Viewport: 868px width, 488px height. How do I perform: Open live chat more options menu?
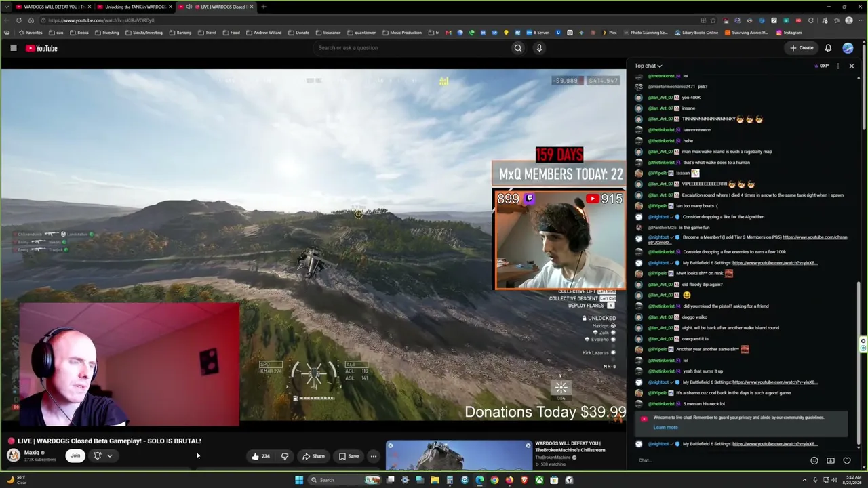(838, 66)
